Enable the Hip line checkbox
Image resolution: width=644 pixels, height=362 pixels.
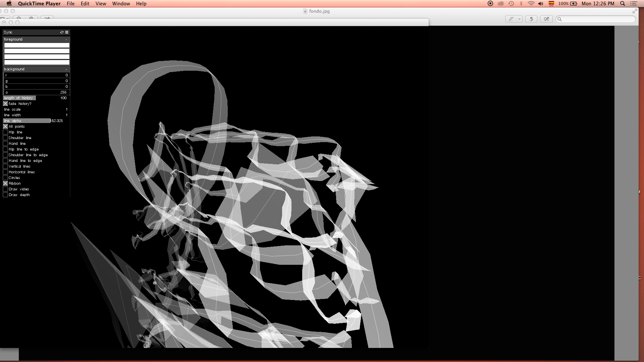point(5,132)
